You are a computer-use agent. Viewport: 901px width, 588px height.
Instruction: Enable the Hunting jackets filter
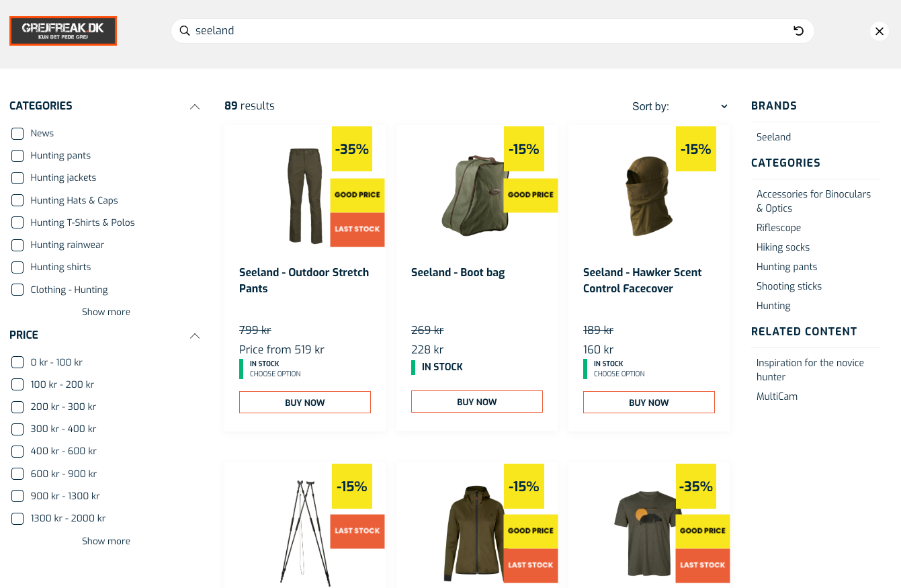(x=17, y=177)
